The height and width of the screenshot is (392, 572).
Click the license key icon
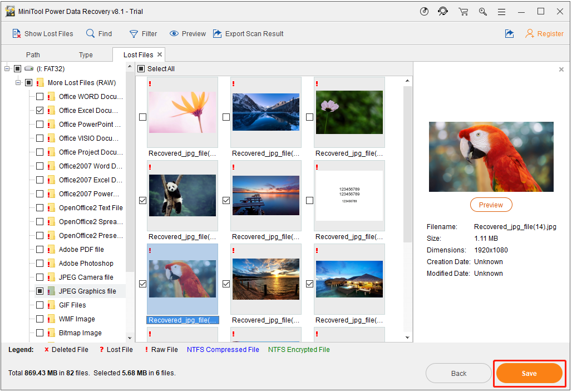[482, 11]
